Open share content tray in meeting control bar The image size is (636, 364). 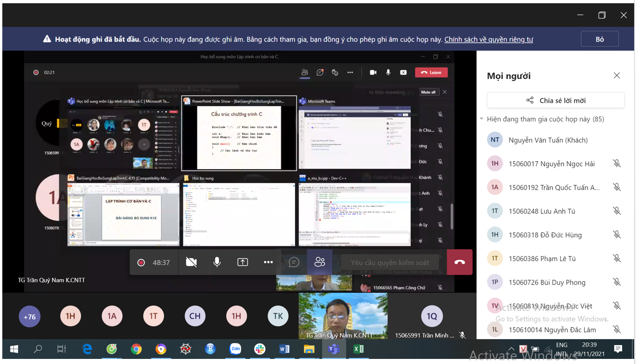[242, 262]
